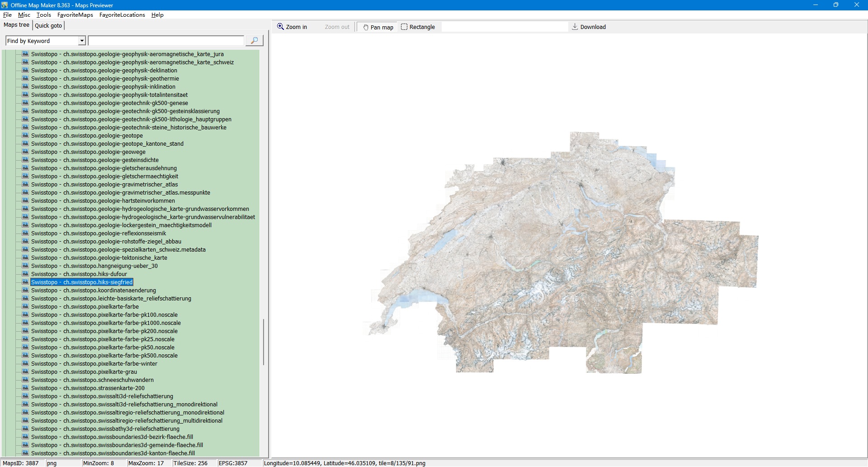
Task: Click the magnifier search icon button
Action: 254,41
